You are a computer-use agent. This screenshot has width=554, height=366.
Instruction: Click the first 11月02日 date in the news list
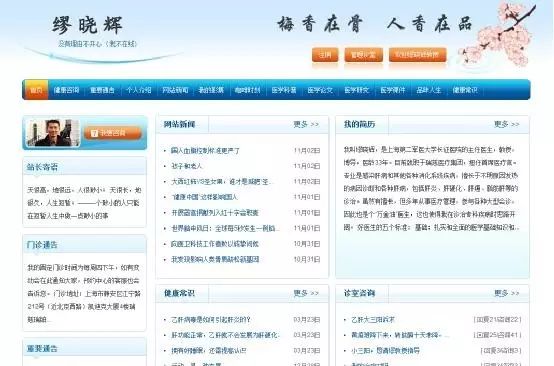(x=307, y=151)
